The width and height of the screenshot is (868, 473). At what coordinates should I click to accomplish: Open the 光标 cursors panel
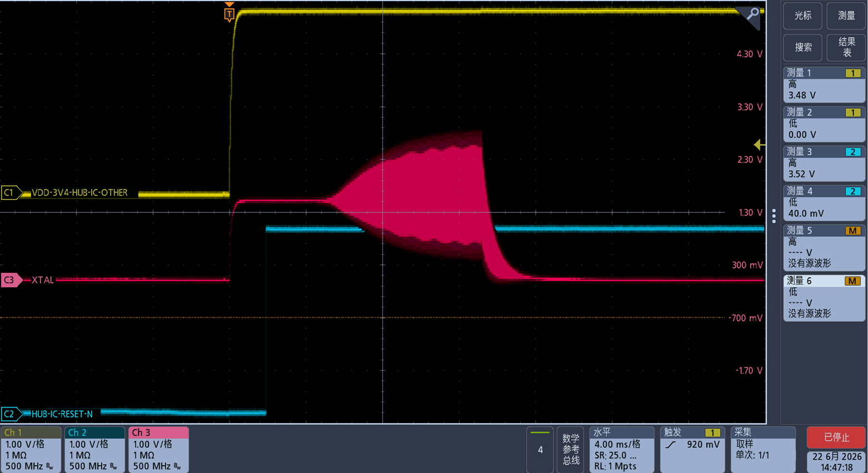pos(802,16)
